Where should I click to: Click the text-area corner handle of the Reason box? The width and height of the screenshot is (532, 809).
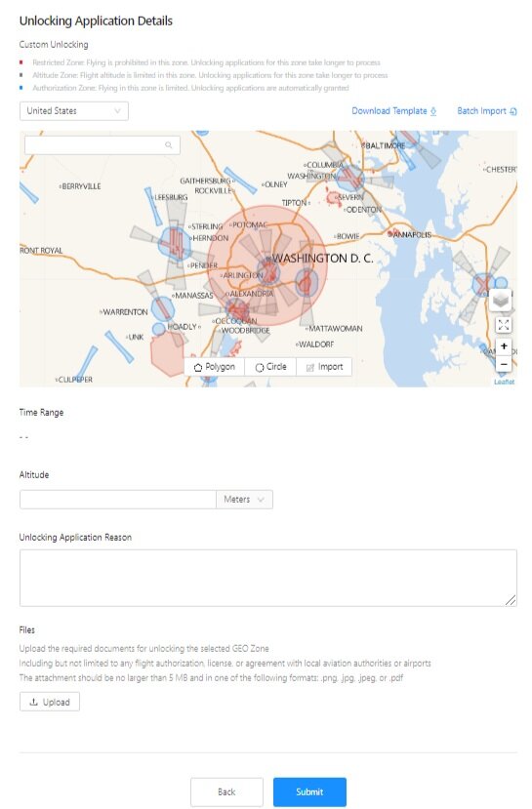tap(511, 600)
